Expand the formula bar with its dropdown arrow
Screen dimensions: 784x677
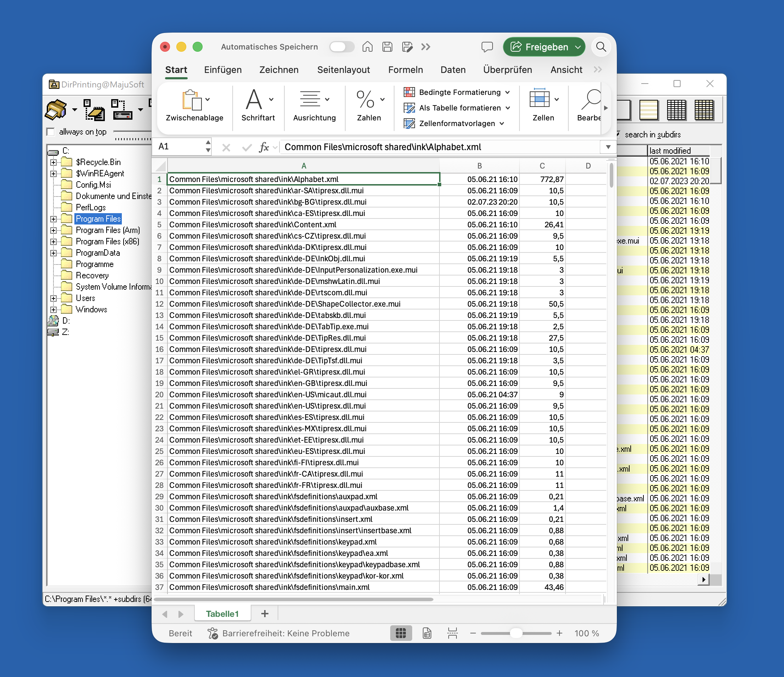point(608,147)
